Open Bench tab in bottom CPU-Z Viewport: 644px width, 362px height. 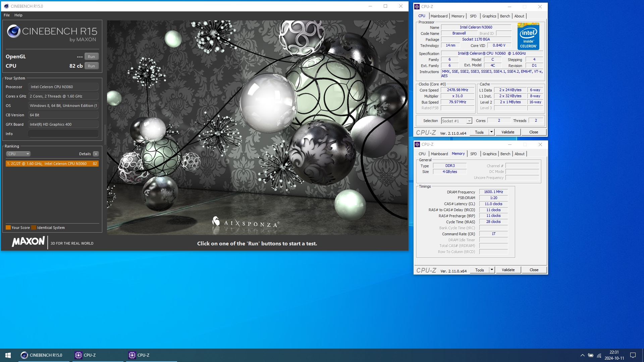(x=505, y=154)
